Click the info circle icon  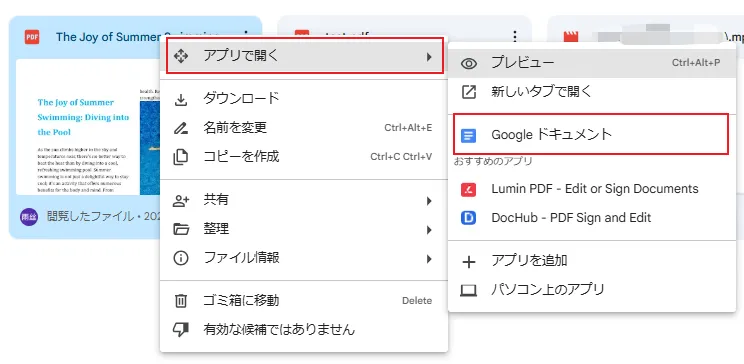pyautogui.click(x=181, y=259)
